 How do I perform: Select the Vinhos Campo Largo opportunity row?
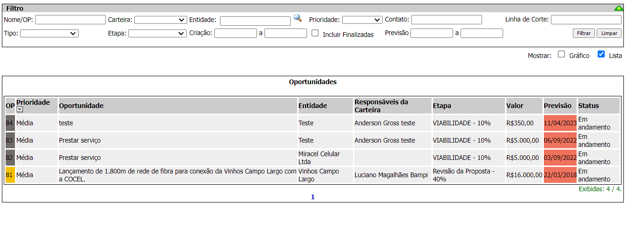tap(177, 175)
